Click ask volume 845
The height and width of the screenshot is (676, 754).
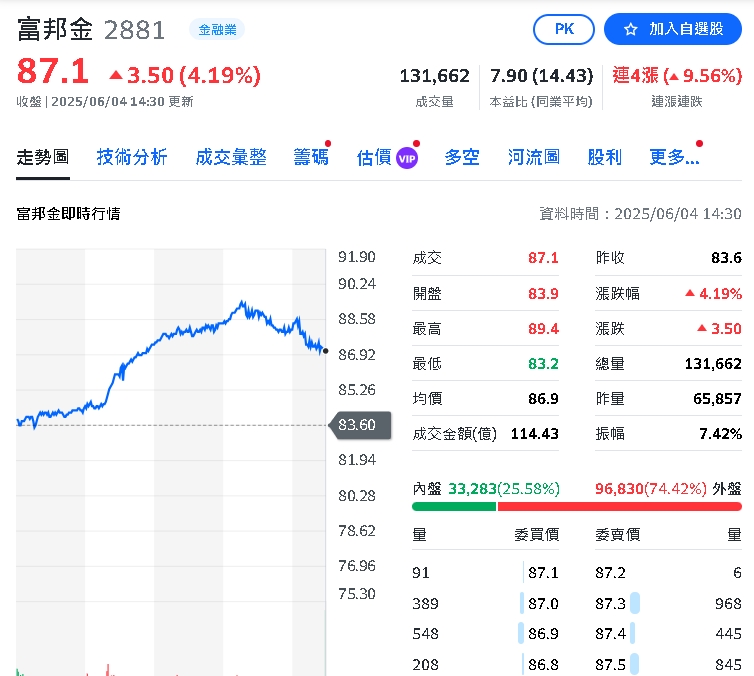point(728,664)
